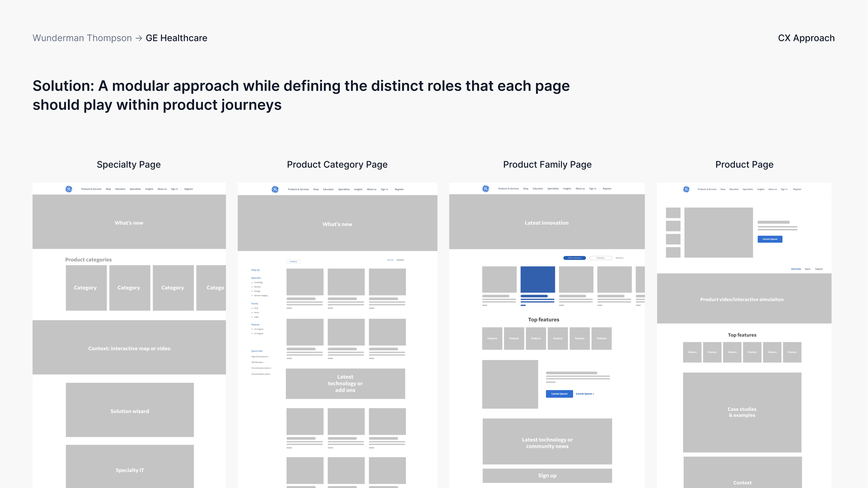Click the GE logo on Product Family Page wireframe
Image resolution: width=868 pixels, height=488 pixels.
[x=486, y=189]
